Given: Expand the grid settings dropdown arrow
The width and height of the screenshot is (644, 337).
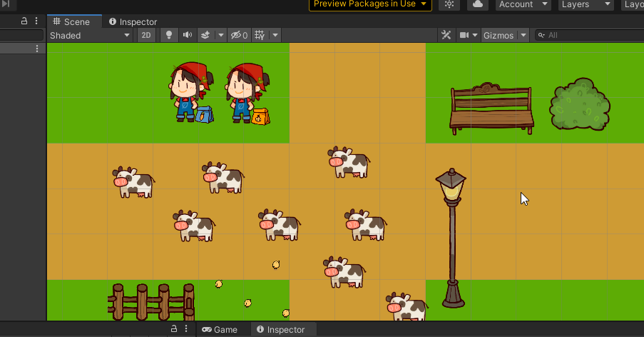Looking at the screenshot, I should pos(275,35).
